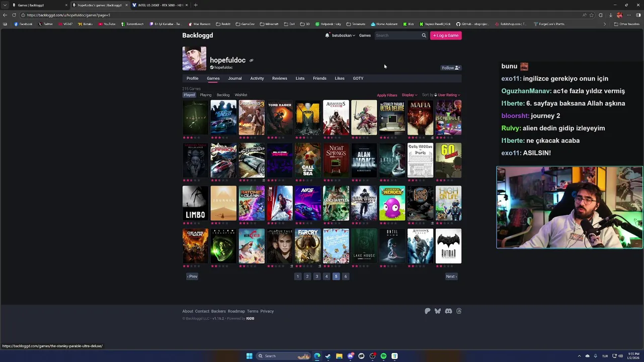Open Discord app from taskbar
Viewport: 644px width, 362px height.
[350, 356]
